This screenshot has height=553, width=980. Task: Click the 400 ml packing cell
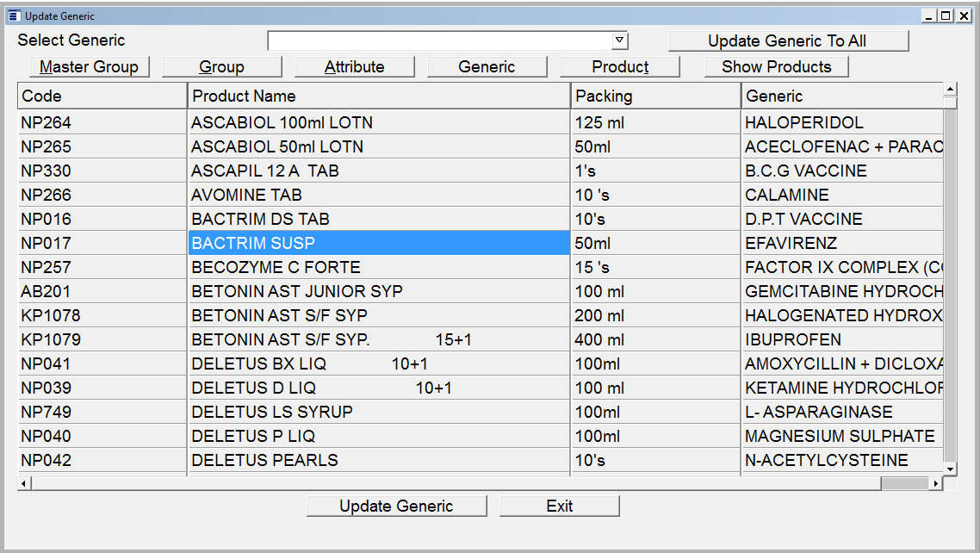655,339
